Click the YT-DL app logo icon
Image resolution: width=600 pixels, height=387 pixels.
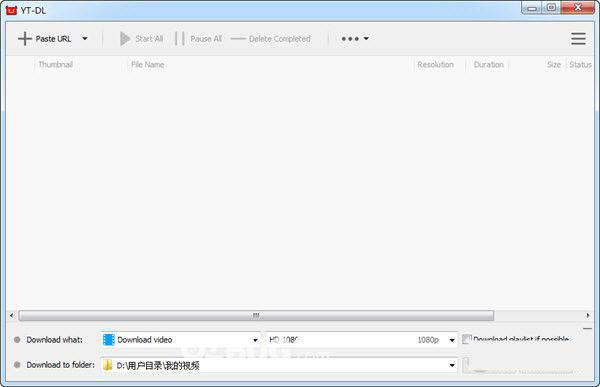pos(11,10)
